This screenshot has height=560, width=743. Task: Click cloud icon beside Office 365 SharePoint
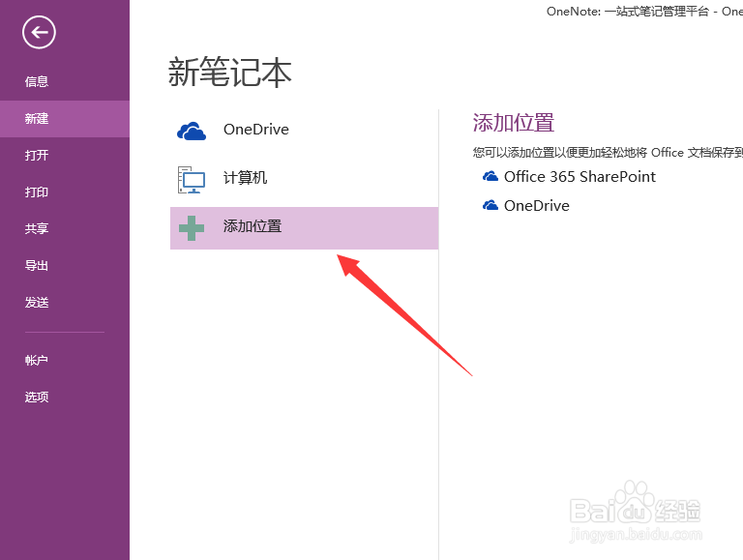490,176
